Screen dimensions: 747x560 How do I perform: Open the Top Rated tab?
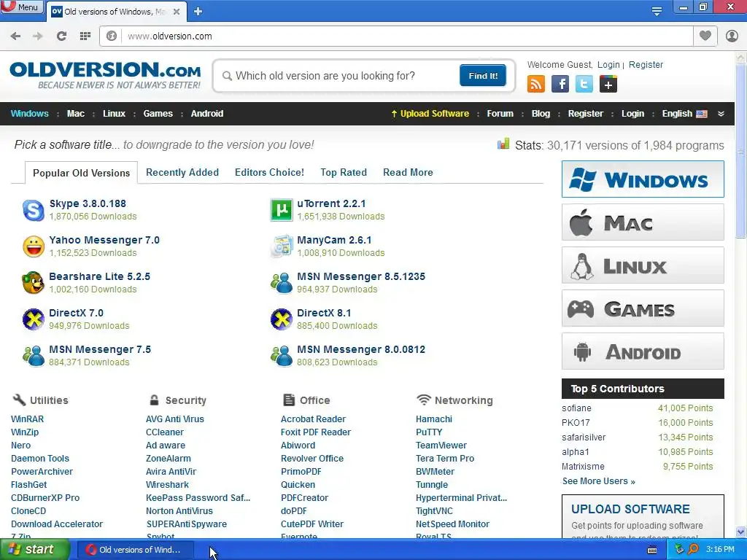coord(344,172)
